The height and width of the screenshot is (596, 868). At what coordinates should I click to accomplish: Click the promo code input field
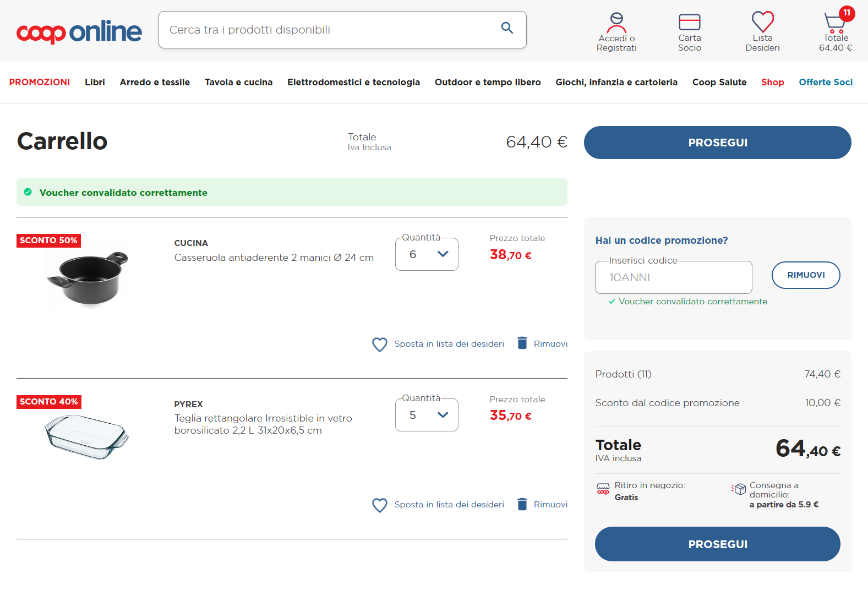pos(673,277)
